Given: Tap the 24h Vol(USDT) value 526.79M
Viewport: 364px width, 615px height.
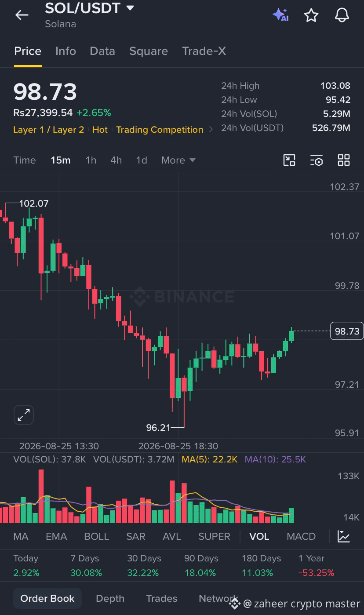Looking at the screenshot, I should (331, 128).
